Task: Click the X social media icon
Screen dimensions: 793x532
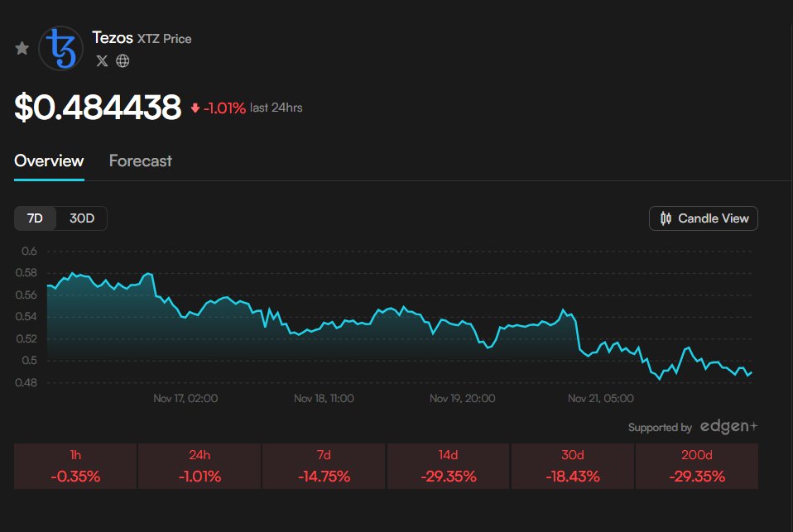Action: coord(101,60)
